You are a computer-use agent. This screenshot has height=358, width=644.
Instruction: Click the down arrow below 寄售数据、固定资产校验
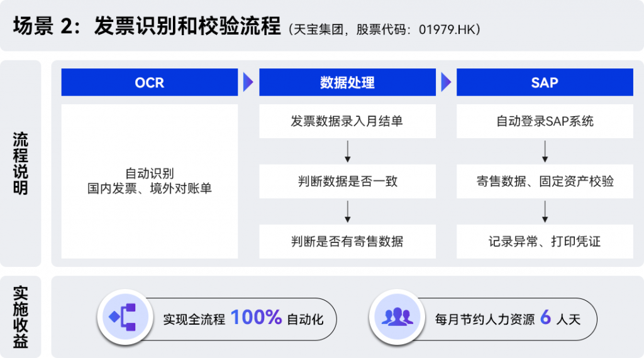pos(545,212)
